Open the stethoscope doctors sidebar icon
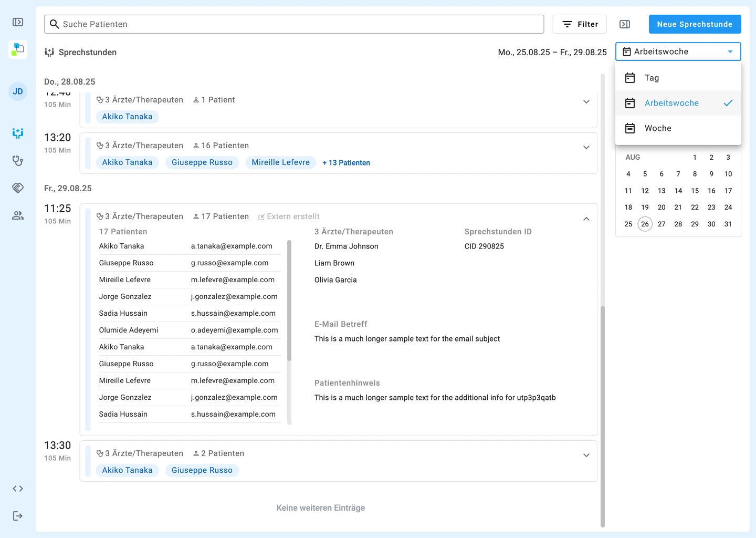The height and width of the screenshot is (538, 756). 18,161
